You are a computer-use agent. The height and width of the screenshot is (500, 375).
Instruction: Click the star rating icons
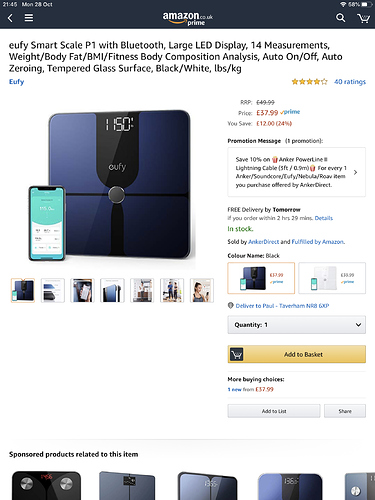click(x=309, y=82)
